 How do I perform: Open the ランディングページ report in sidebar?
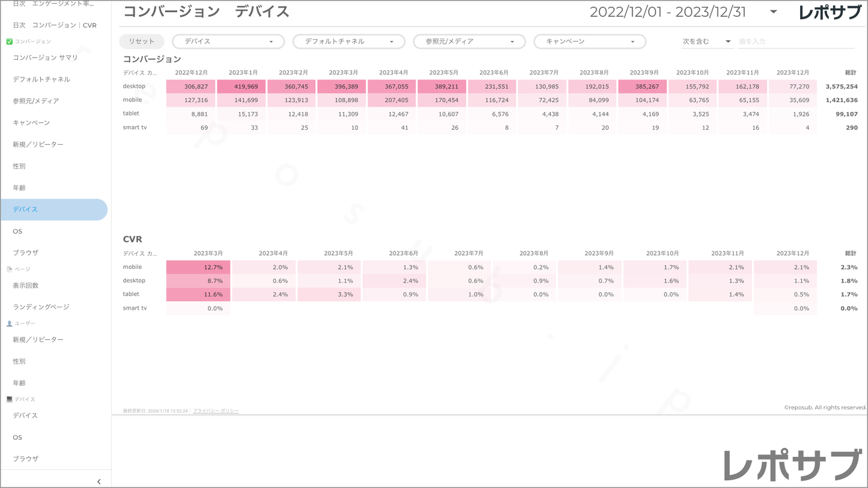tap(41, 307)
